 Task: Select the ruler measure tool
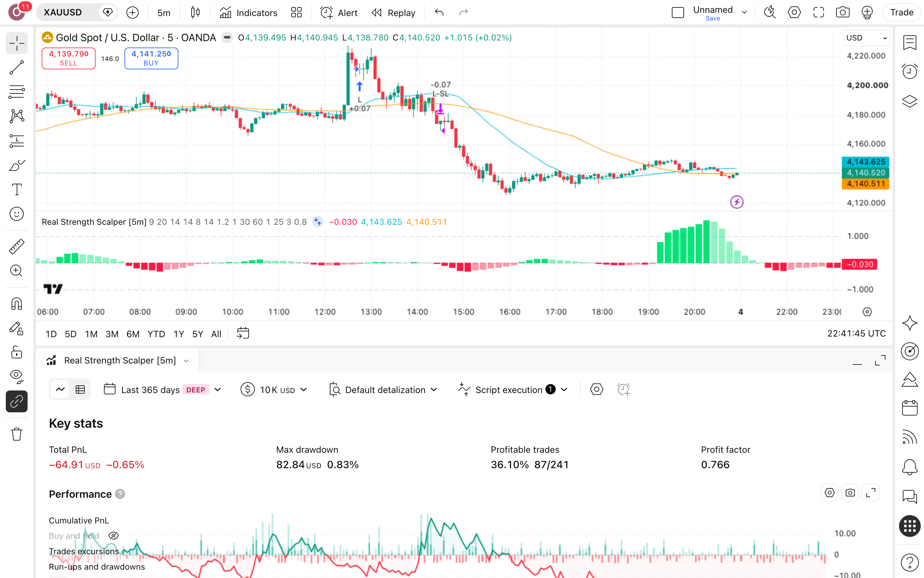click(17, 247)
